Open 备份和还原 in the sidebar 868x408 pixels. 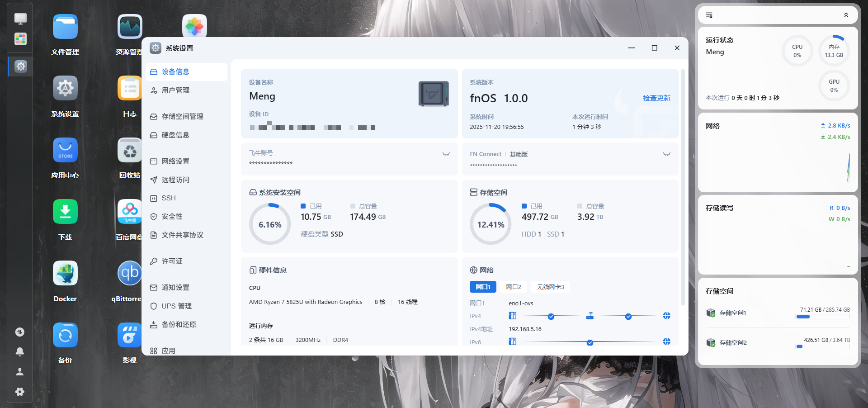point(186,325)
